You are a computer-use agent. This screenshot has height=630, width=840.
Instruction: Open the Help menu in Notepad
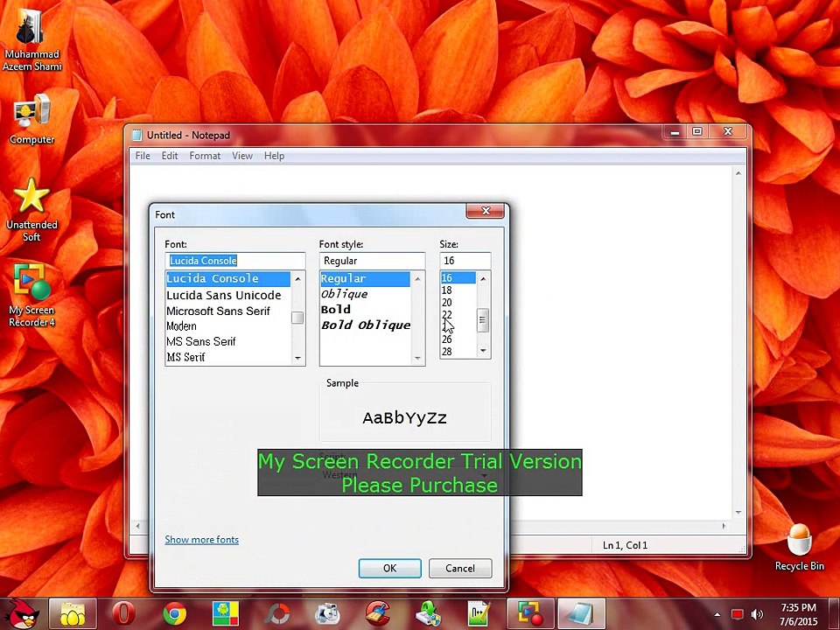click(274, 156)
